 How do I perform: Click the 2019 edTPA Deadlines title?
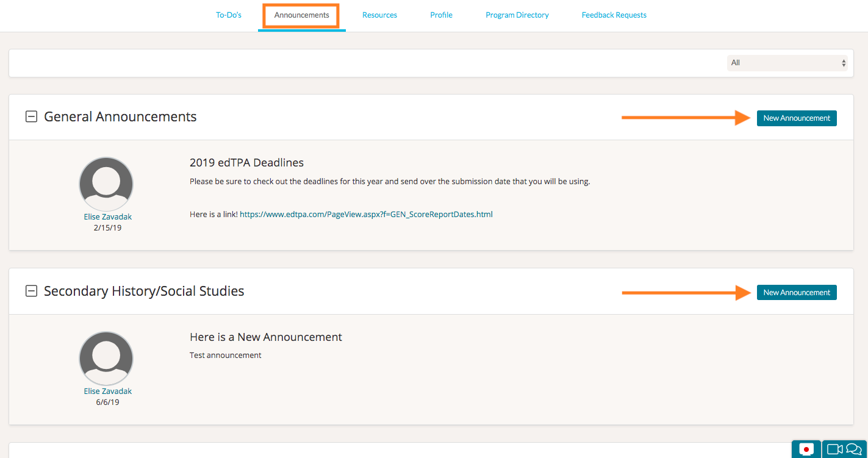pyautogui.click(x=246, y=163)
